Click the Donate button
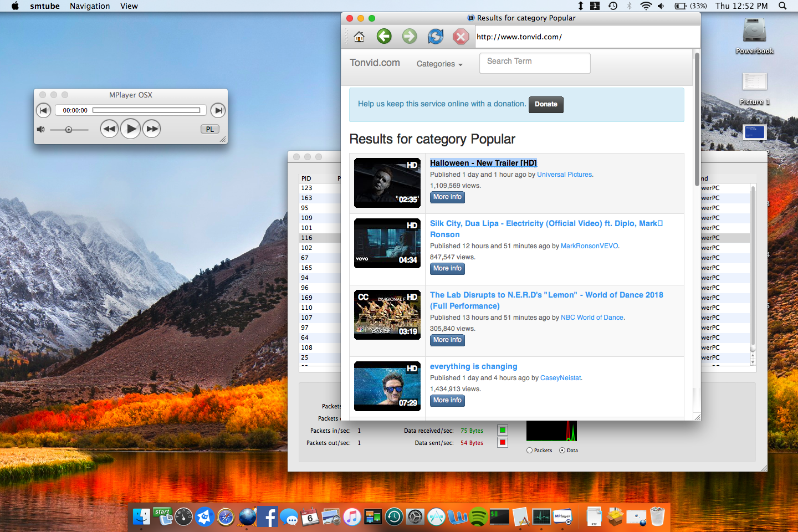Viewport: 798px width, 532px height. (x=546, y=104)
